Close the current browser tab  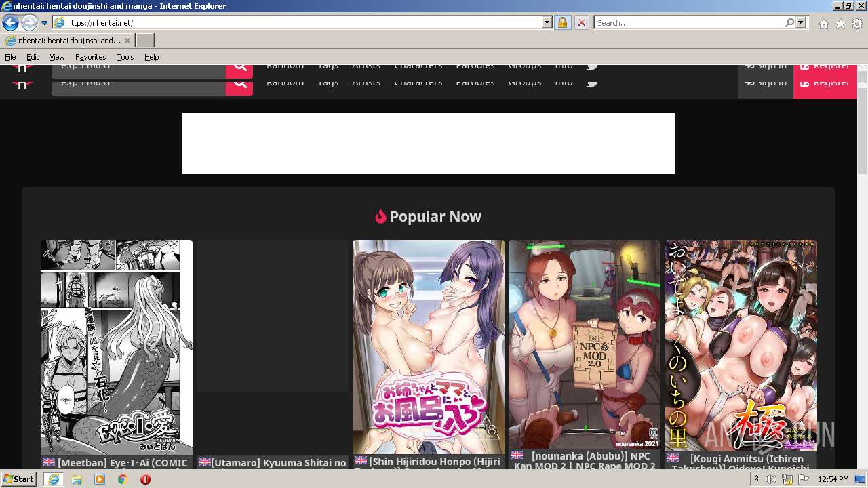click(127, 41)
